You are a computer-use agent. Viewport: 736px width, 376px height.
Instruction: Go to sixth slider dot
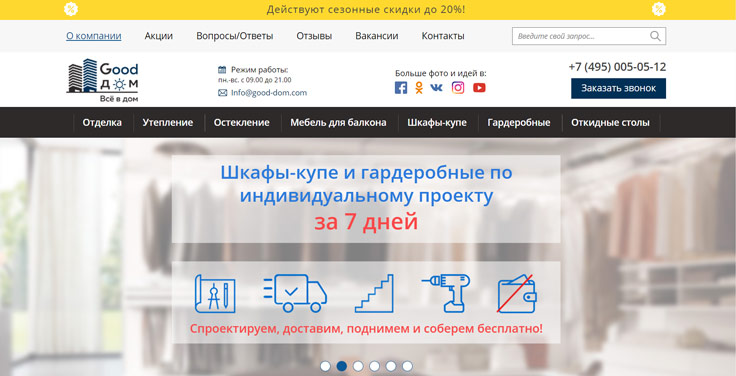click(x=407, y=366)
